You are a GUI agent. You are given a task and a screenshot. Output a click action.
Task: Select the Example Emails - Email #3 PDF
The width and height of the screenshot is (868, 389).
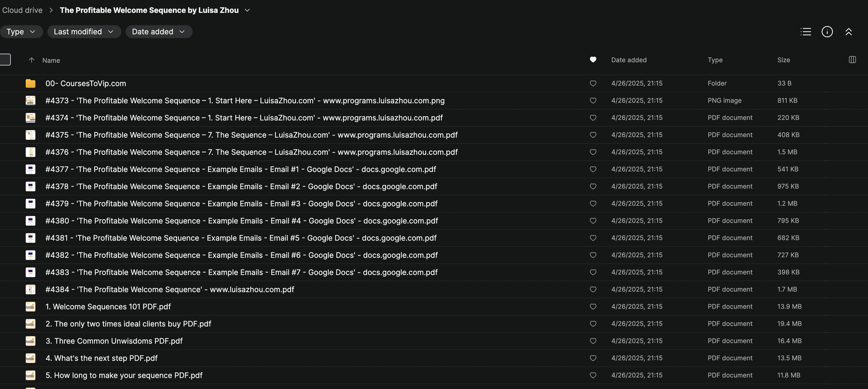[x=241, y=203]
